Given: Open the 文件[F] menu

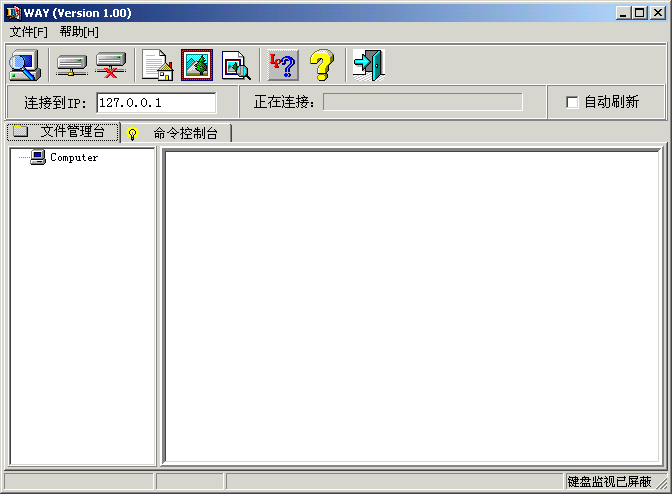Looking at the screenshot, I should 28,32.
